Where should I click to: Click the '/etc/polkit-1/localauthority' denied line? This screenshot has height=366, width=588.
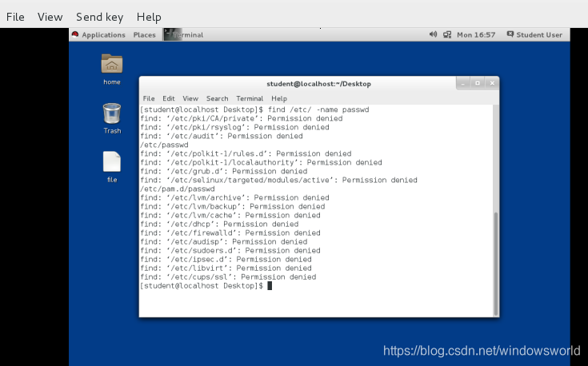tap(262, 162)
